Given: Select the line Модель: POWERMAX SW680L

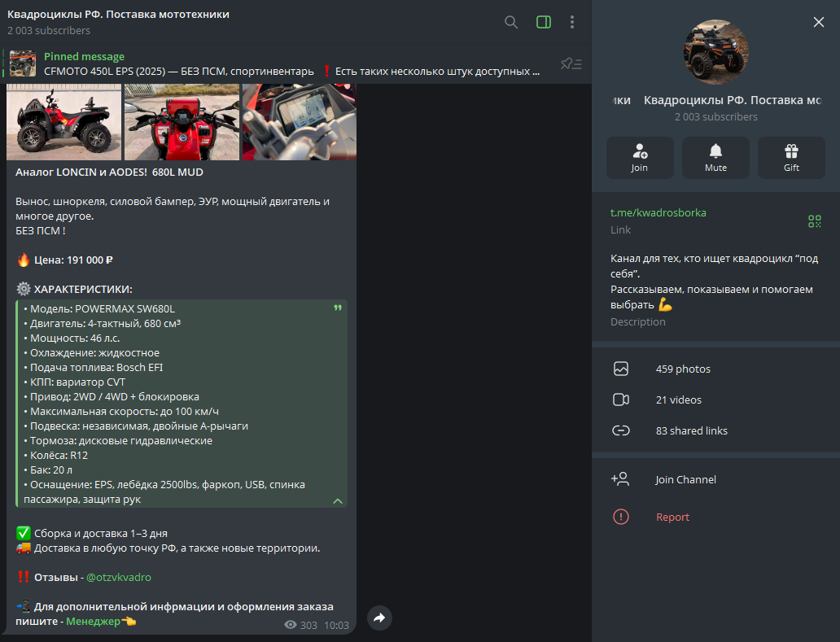Looking at the screenshot, I should (x=99, y=309).
